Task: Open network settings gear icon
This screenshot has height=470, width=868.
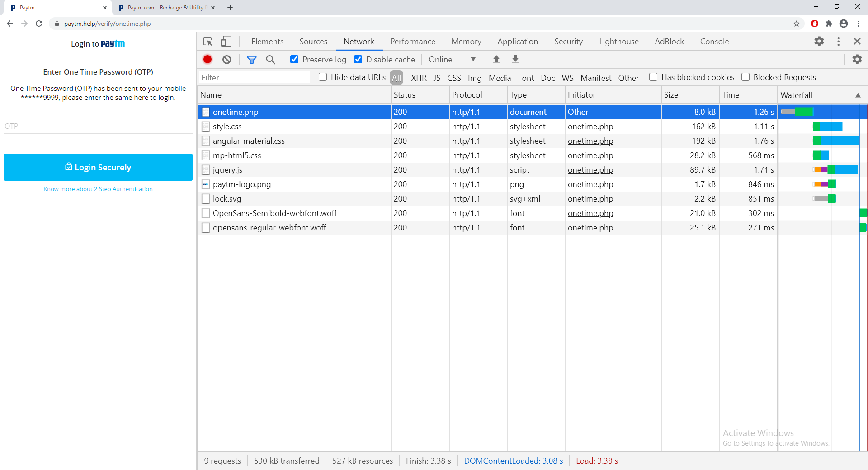Action: click(857, 59)
